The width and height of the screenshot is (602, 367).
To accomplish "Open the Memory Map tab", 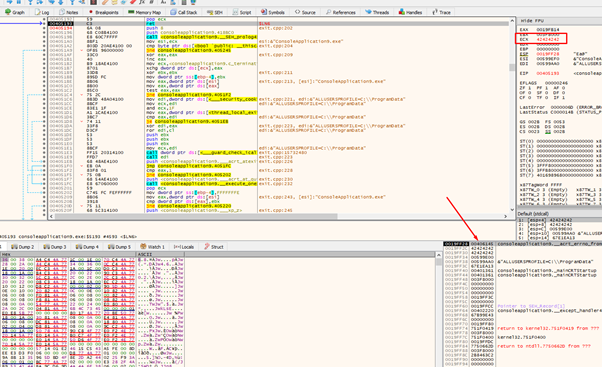I will click(144, 12).
